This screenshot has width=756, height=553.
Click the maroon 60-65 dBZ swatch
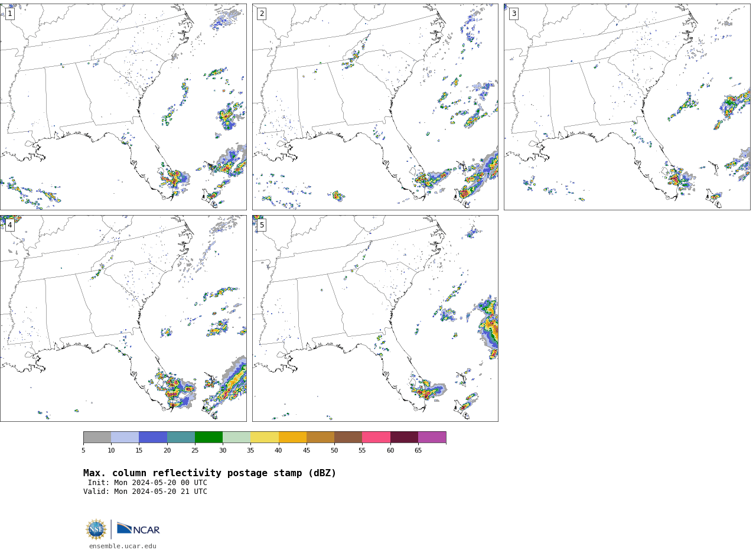pyautogui.click(x=404, y=437)
